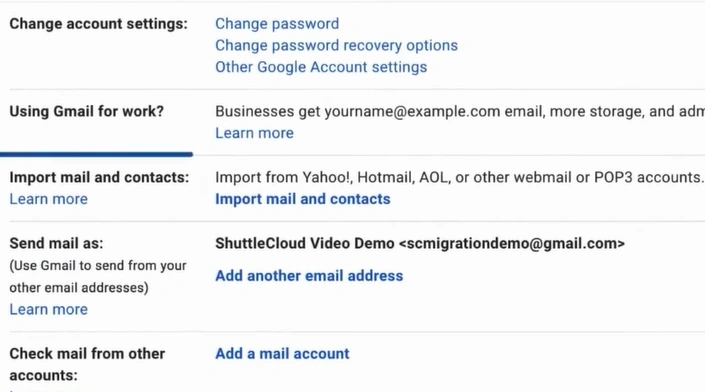Click Add another email address
The height and width of the screenshot is (392, 705).
point(309,276)
